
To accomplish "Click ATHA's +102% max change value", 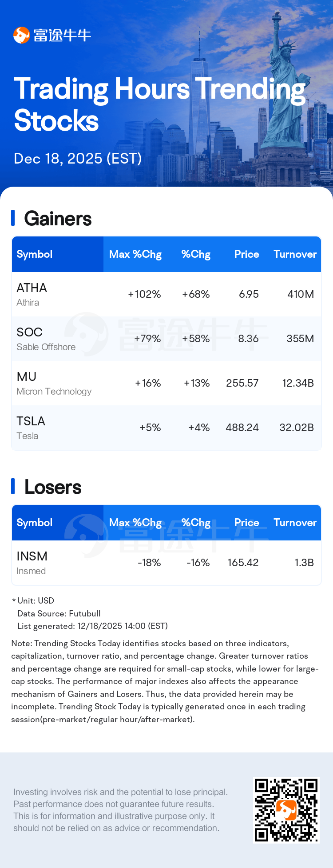I will (144, 294).
